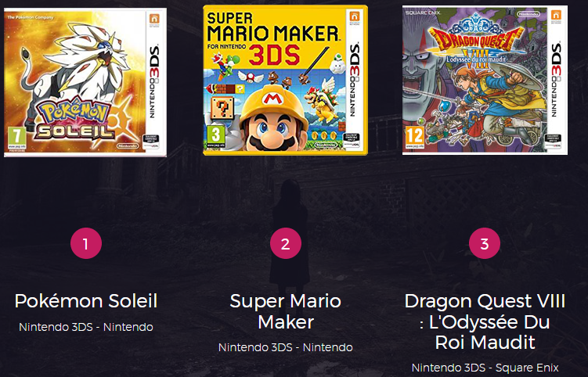
Task: Click the pink rank 2 badge
Action: point(285,243)
